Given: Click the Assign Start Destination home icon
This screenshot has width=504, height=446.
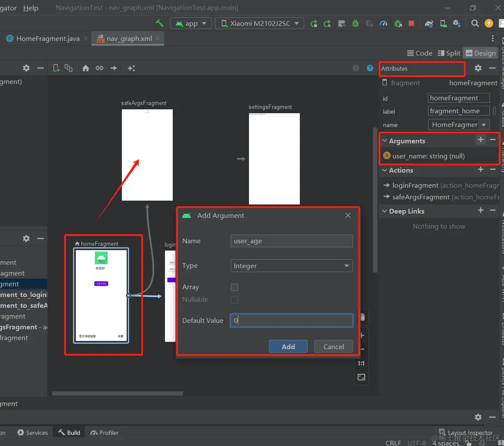Looking at the screenshot, I should click(x=86, y=68).
